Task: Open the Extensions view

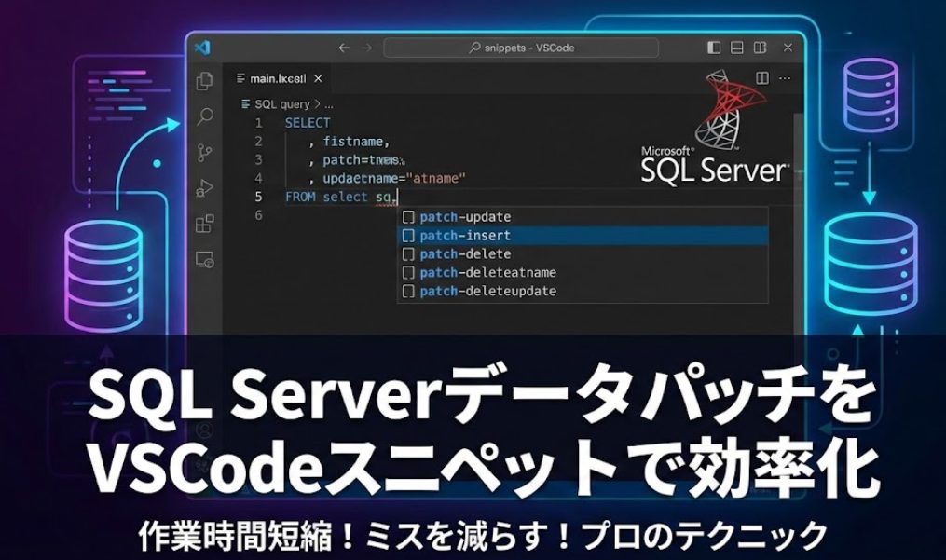Action: click(x=204, y=225)
